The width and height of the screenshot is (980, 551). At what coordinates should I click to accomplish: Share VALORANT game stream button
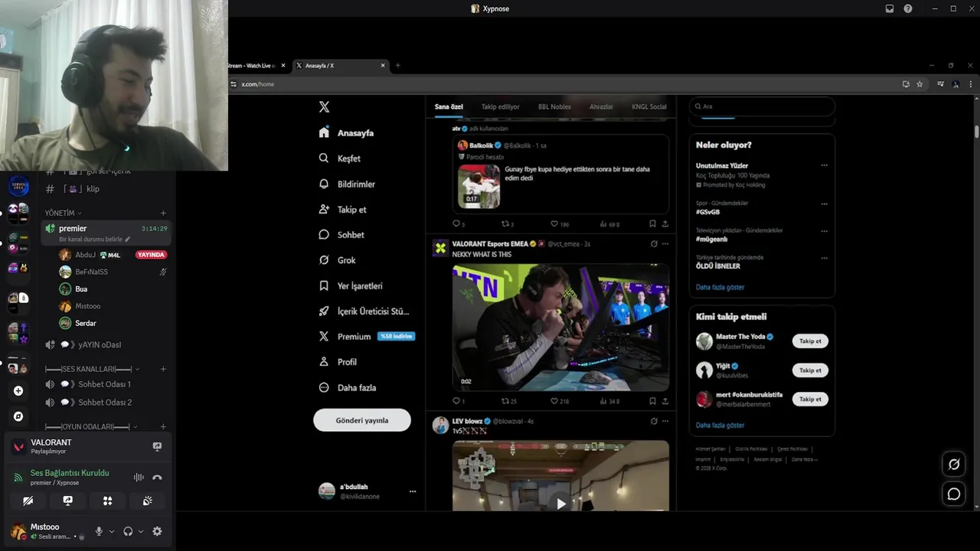coord(157,447)
